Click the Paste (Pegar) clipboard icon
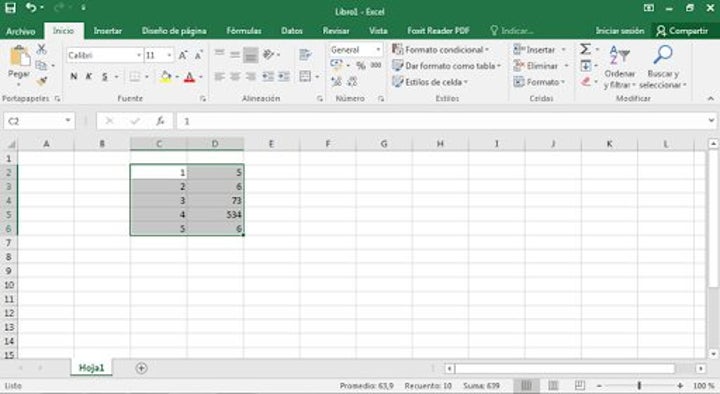Image resolution: width=720 pixels, height=394 pixels. (19, 57)
